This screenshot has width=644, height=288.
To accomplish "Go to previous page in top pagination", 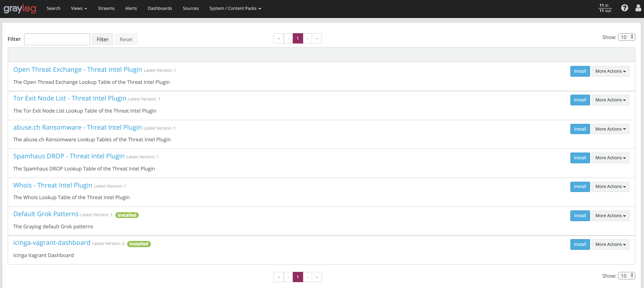I will click(x=288, y=38).
